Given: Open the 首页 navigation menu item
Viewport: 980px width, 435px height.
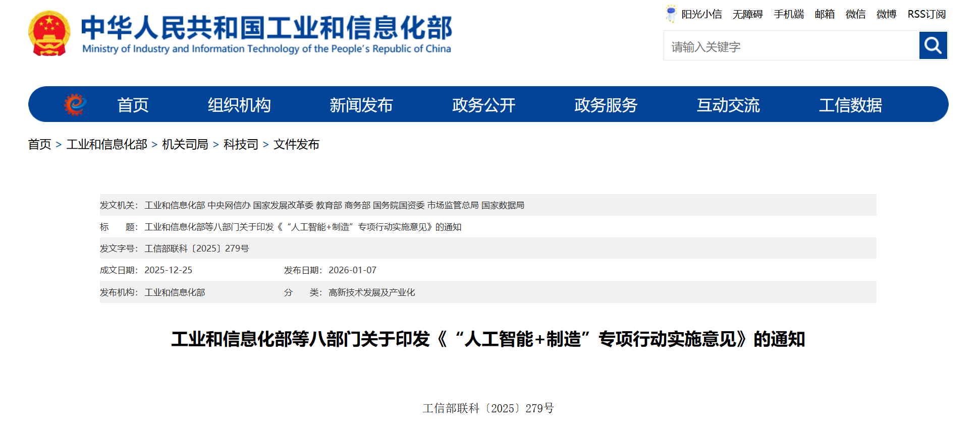Looking at the screenshot, I should click(x=133, y=105).
